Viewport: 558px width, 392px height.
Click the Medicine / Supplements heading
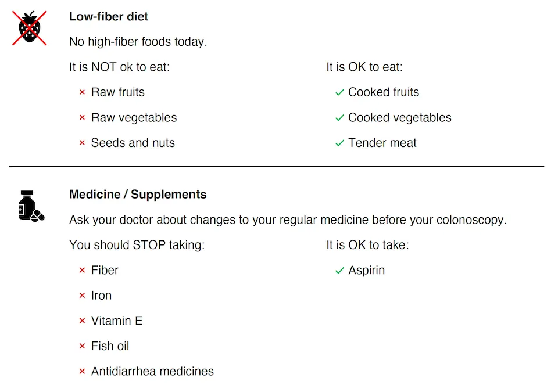pos(138,195)
